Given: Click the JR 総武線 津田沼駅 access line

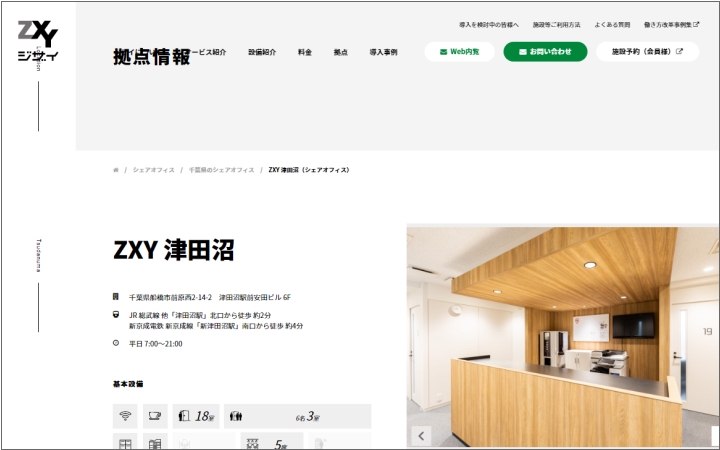Looking at the screenshot, I should click(200, 315).
